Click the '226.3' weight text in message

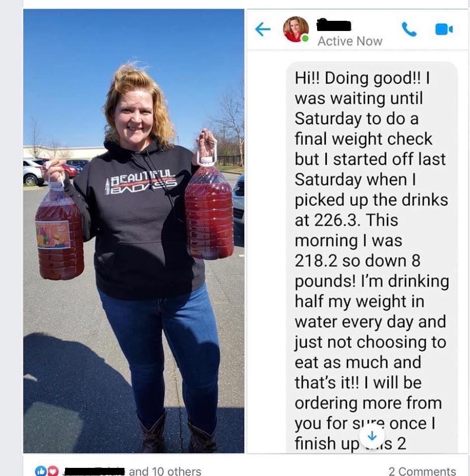click(x=336, y=220)
